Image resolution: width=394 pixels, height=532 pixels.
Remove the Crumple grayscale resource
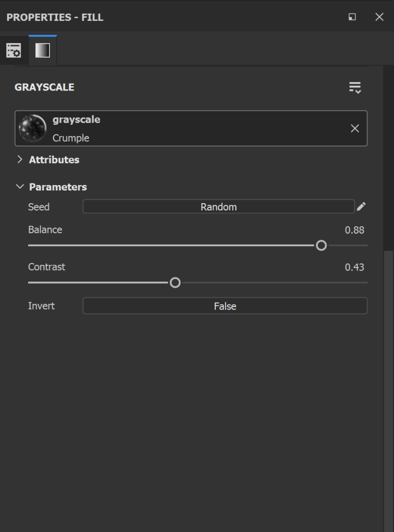[x=355, y=128]
